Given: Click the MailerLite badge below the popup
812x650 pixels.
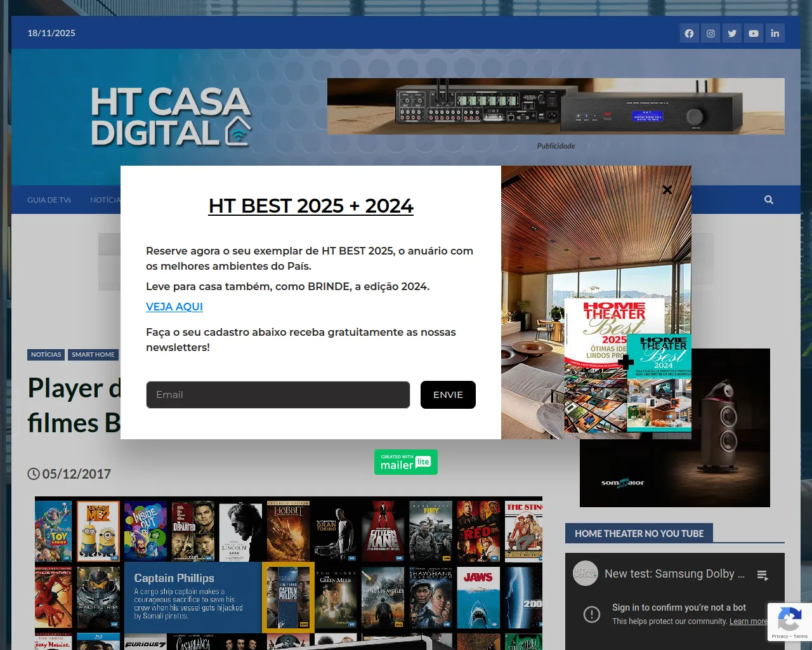Looking at the screenshot, I should tap(405, 461).
